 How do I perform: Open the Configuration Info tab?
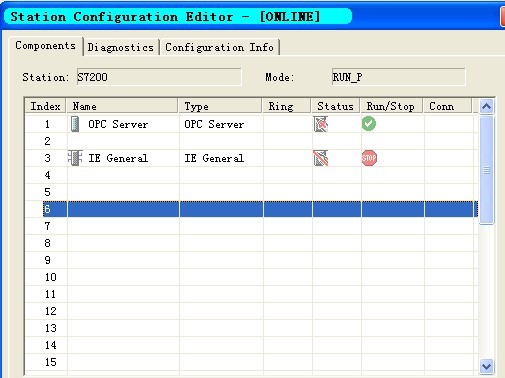[x=219, y=47]
